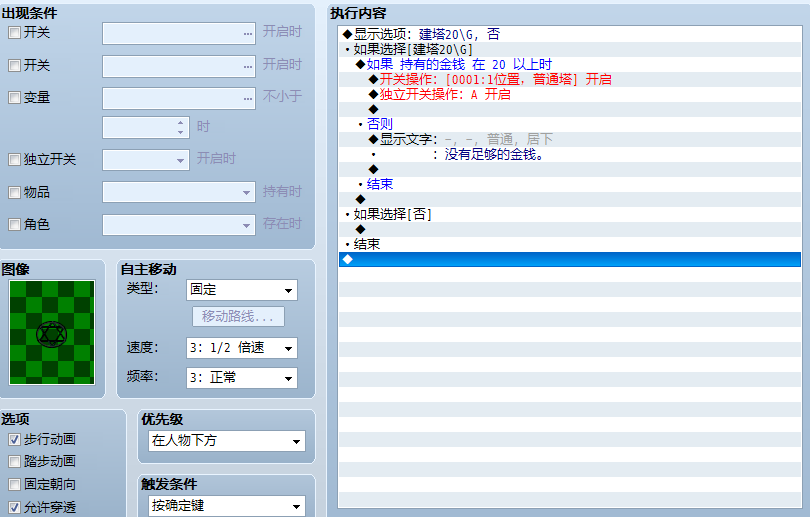Open the 优先级 dropdown 在人物下方

coord(227,441)
